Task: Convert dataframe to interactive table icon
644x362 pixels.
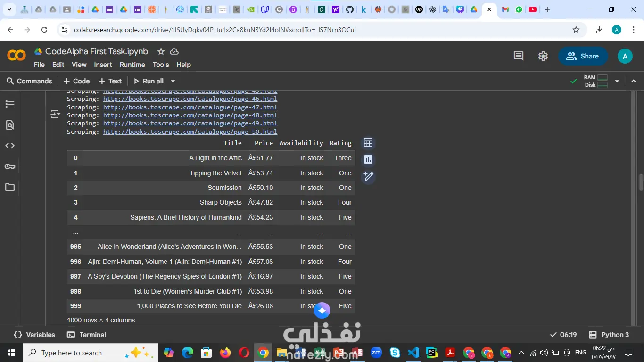Action: (x=368, y=143)
